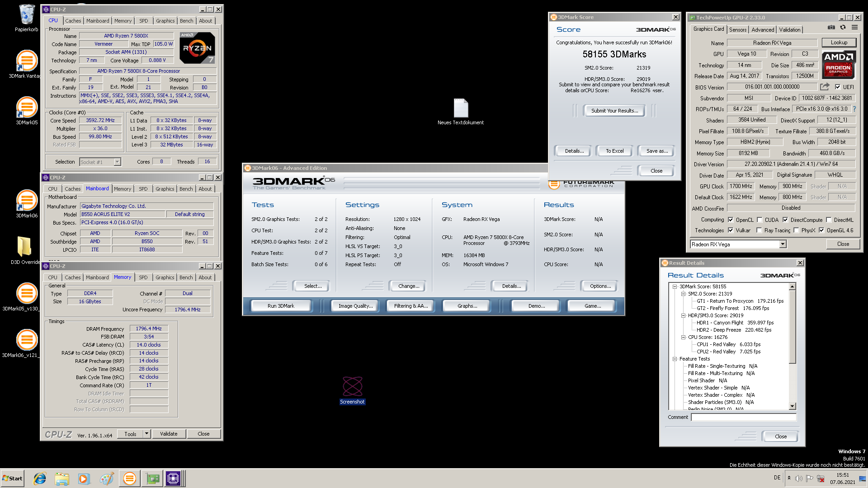
Task: Toggle the DirectCompute checkbox
Action: [785, 220]
